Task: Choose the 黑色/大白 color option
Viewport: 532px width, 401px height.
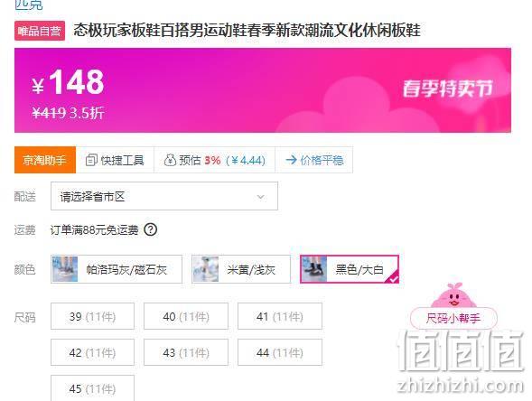Action: [x=350, y=269]
